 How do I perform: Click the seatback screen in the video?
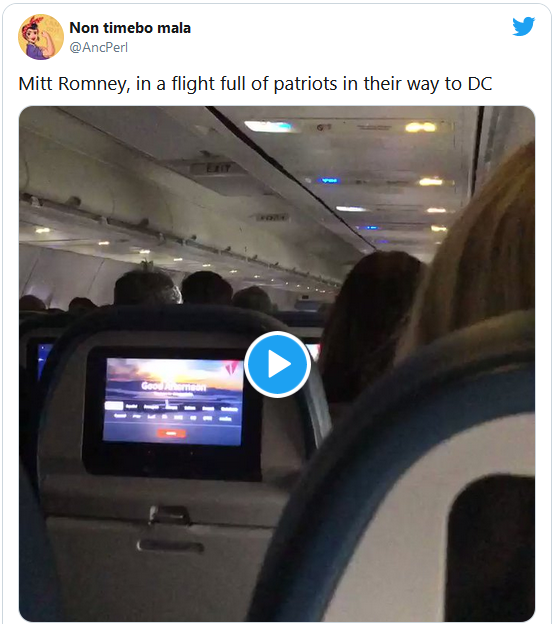(173, 402)
